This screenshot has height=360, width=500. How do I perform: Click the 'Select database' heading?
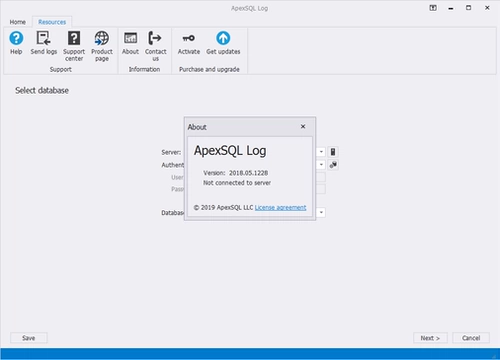42,90
